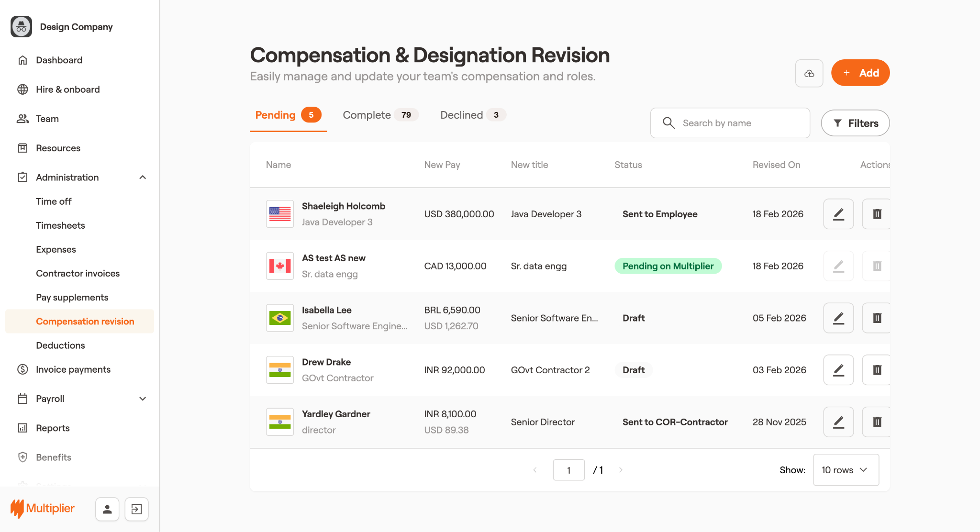The height and width of the screenshot is (532, 980).
Task: Expand the Payroll sidebar section
Action: pos(143,399)
